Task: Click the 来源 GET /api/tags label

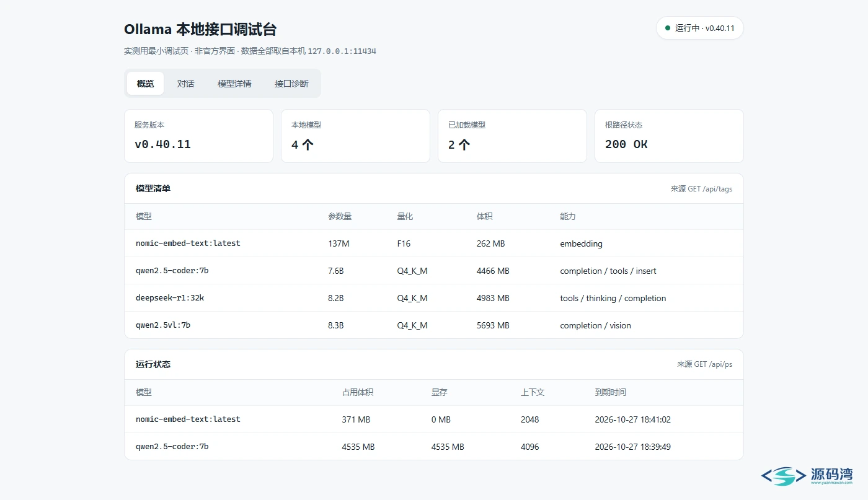Action: pyautogui.click(x=701, y=189)
